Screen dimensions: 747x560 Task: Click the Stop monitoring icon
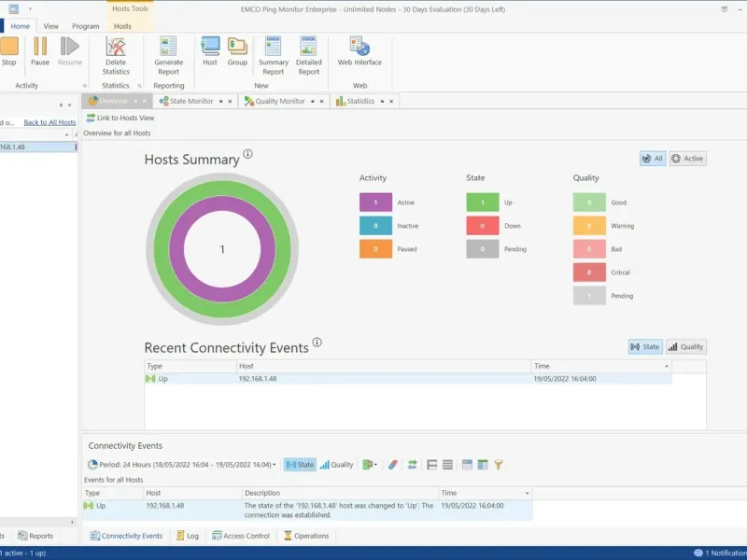(8, 47)
